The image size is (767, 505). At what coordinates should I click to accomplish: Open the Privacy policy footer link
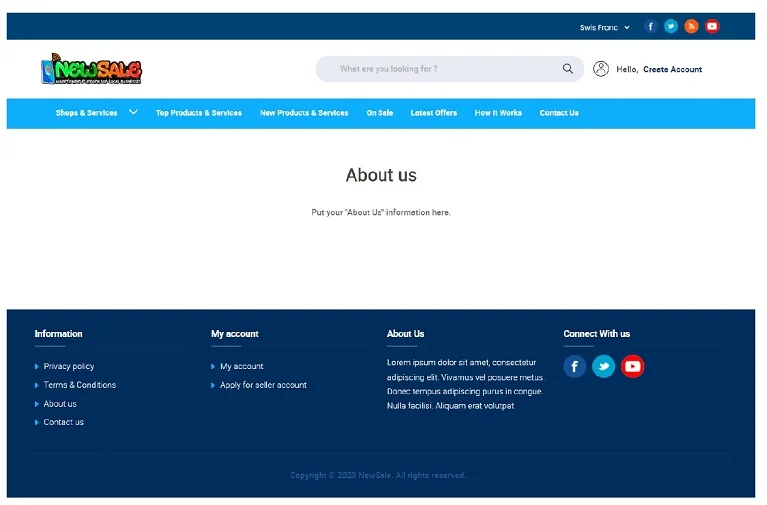coord(69,367)
